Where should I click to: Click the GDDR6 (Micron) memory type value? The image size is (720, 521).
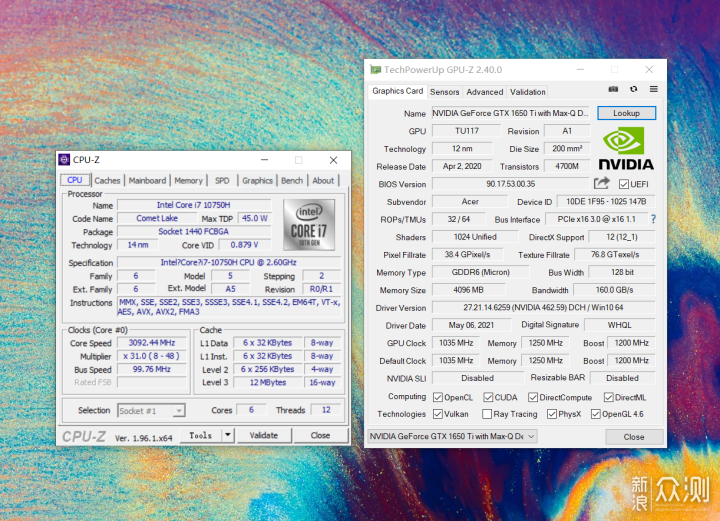pyautogui.click(x=480, y=272)
